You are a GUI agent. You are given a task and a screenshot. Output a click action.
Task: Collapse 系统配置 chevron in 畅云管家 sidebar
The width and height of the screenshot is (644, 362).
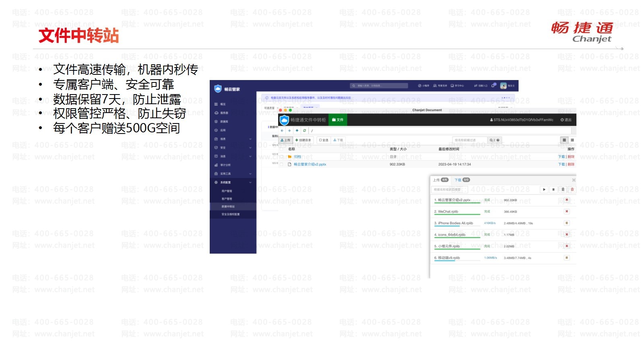pyautogui.click(x=250, y=183)
